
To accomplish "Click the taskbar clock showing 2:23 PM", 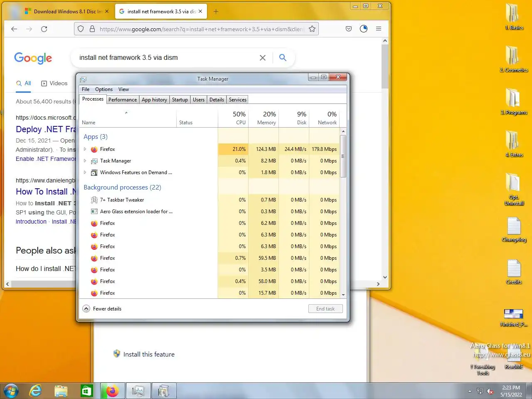I will (x=511, y=391).
